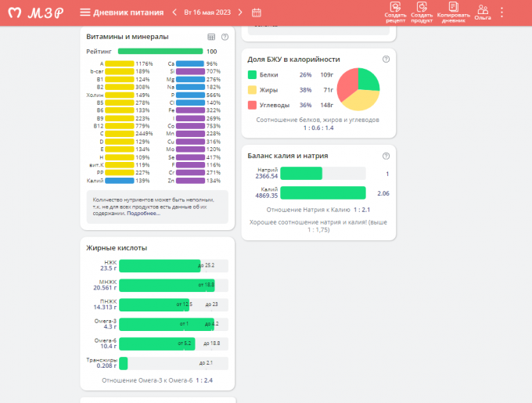This screenshot has width=532, height=403.
Task: Open the Дневник питания hamburger menu
Action: [x=85, y=13]
